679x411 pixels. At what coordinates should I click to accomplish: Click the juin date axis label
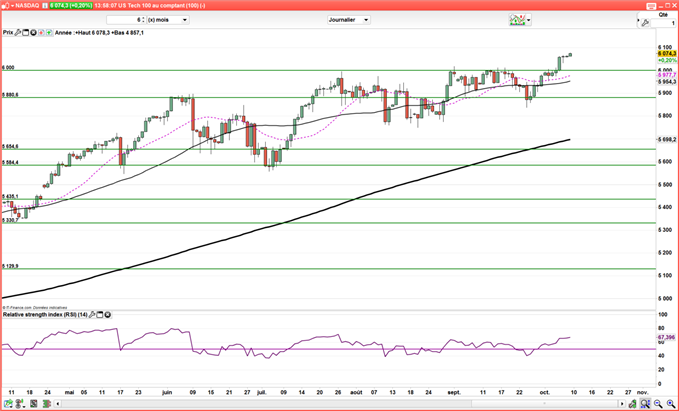pos(167,392)
